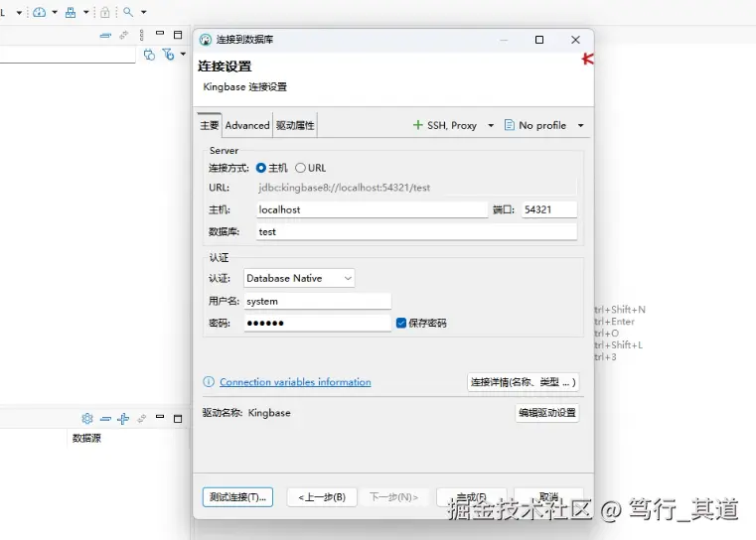756x540 pixels.
Task: Click the lock icon in main toolbar
Action: [104, 12]
